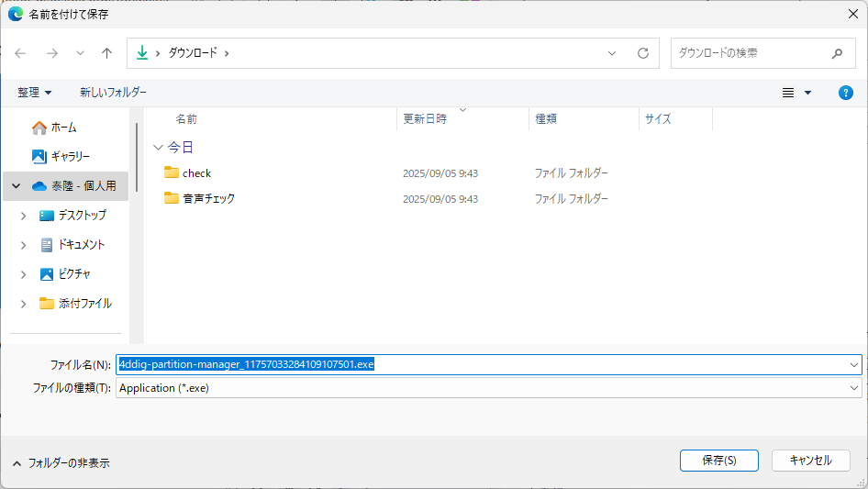Collapse the 今日 group
Viewport: 868px width, 489px height.
pos(158,148)
